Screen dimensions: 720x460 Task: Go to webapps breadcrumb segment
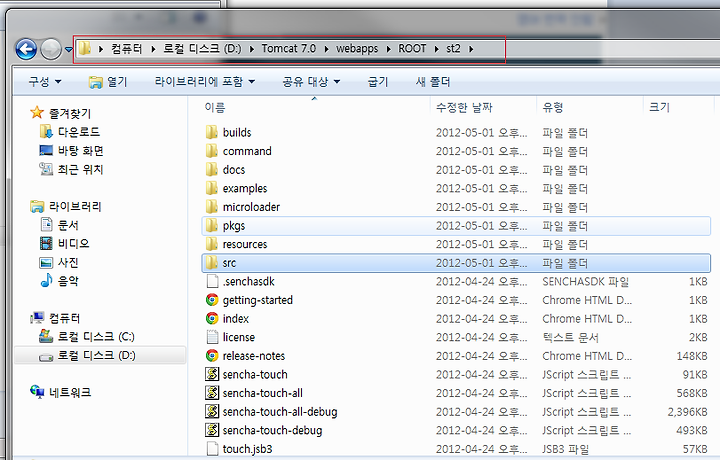(357, 49)
